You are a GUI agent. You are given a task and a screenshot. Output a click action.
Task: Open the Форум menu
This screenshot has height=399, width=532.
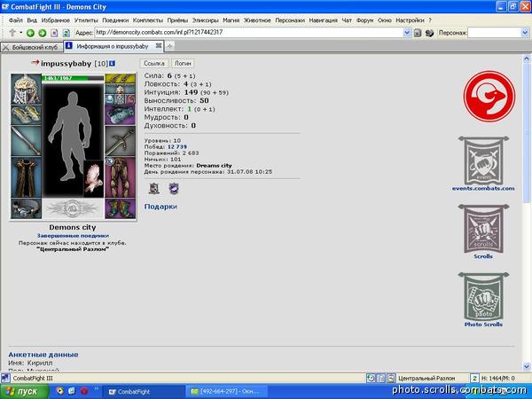[x=364, y=20]
